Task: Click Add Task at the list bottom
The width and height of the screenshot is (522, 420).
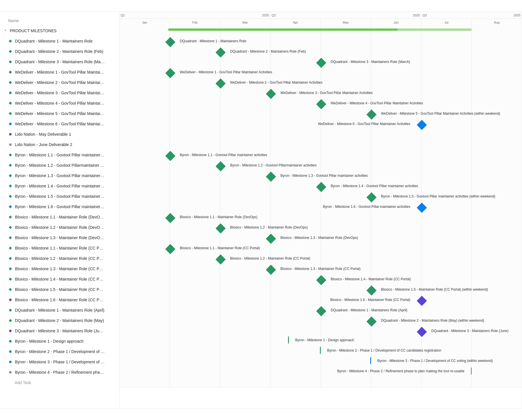Action: pyautogui.click(x=23, y=383)
